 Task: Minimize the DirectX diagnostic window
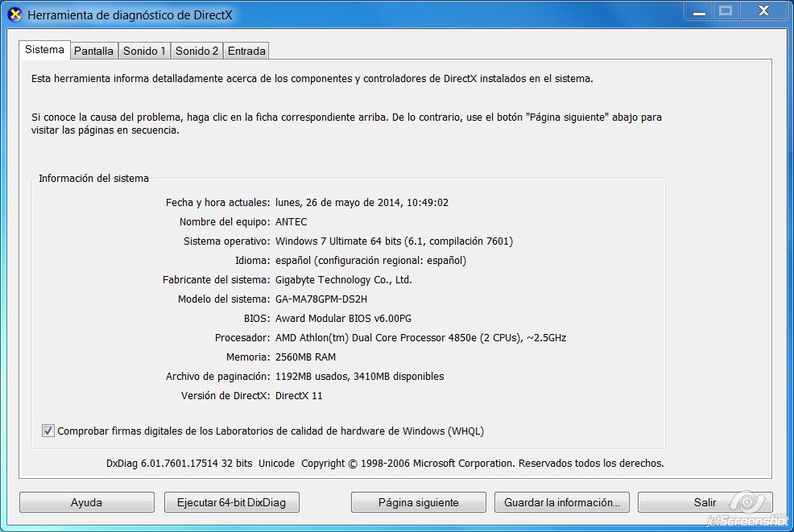point(699,10)
